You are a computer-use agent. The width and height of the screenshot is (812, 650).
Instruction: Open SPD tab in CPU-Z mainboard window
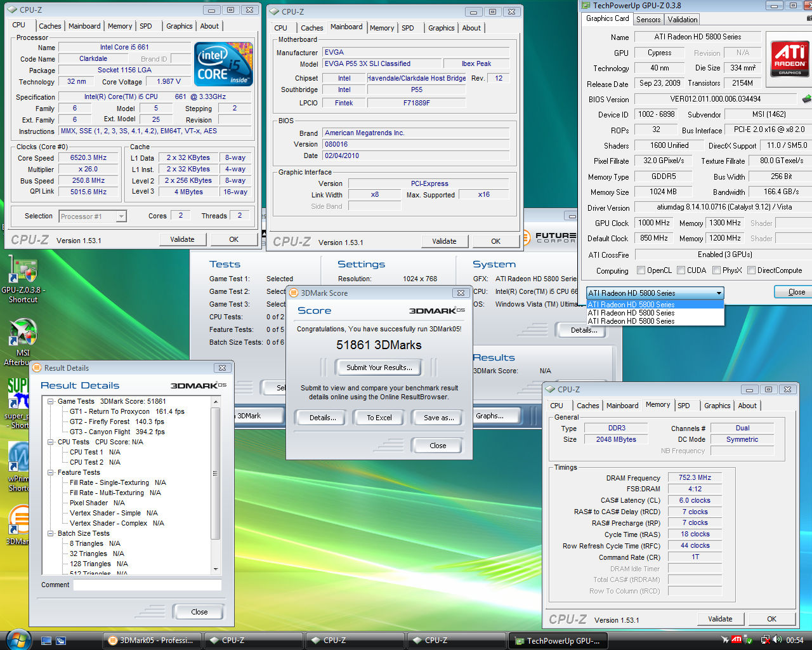pyautogui.click(x=408, y=28)
